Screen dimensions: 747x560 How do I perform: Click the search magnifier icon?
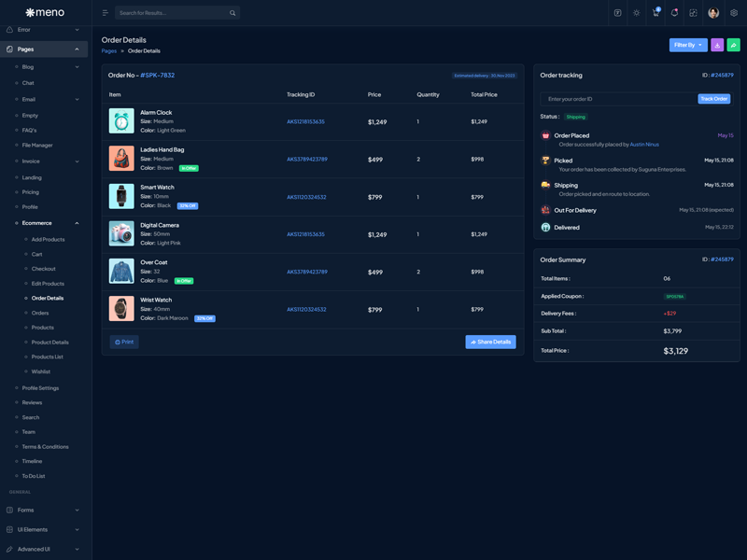(233, 13)
